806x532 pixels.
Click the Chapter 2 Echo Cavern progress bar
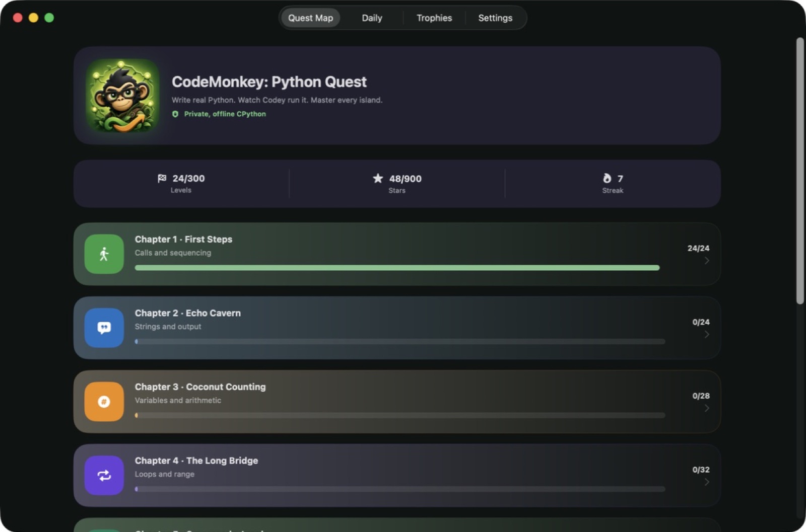pyautogui.click(x=400, y=342)
